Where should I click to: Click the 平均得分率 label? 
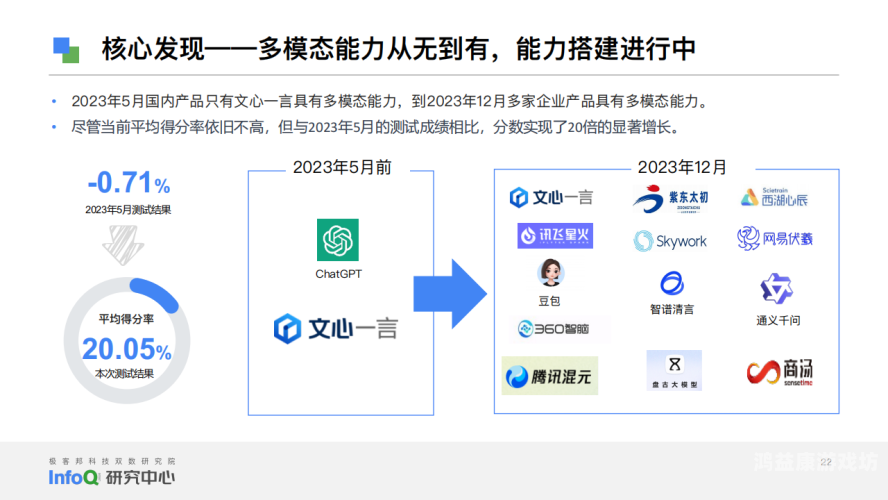click(x=126, y=319)
